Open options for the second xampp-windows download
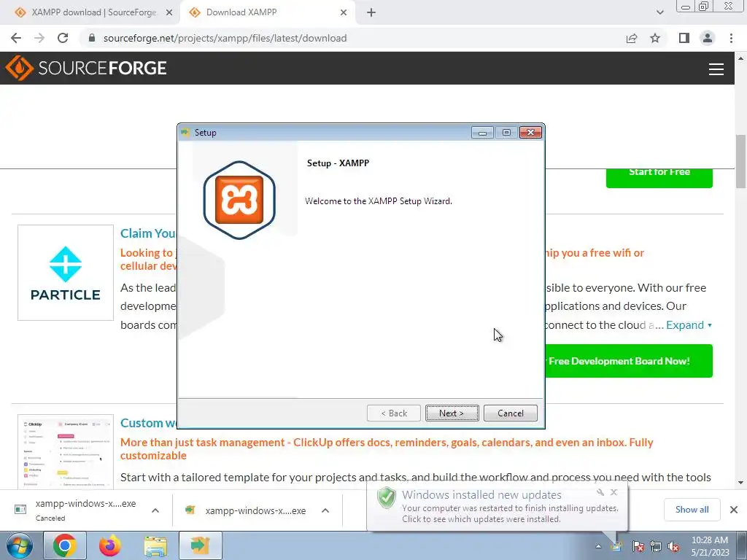This screenshot has height=560, width=747. click(x=325, y=510)
